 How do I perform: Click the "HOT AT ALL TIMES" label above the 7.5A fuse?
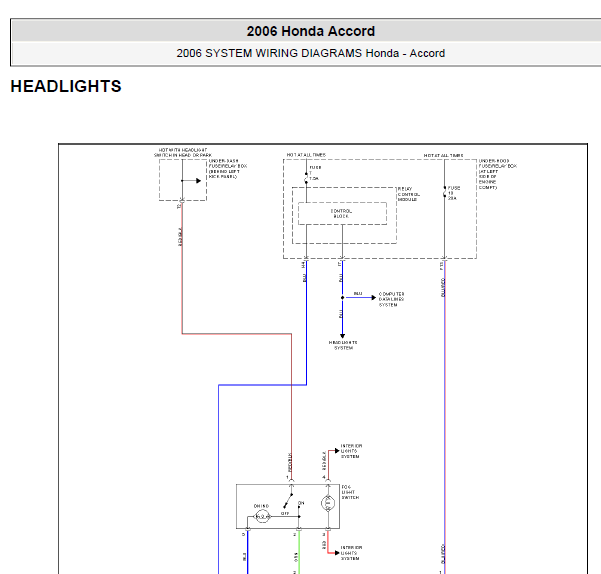[306, 155]
